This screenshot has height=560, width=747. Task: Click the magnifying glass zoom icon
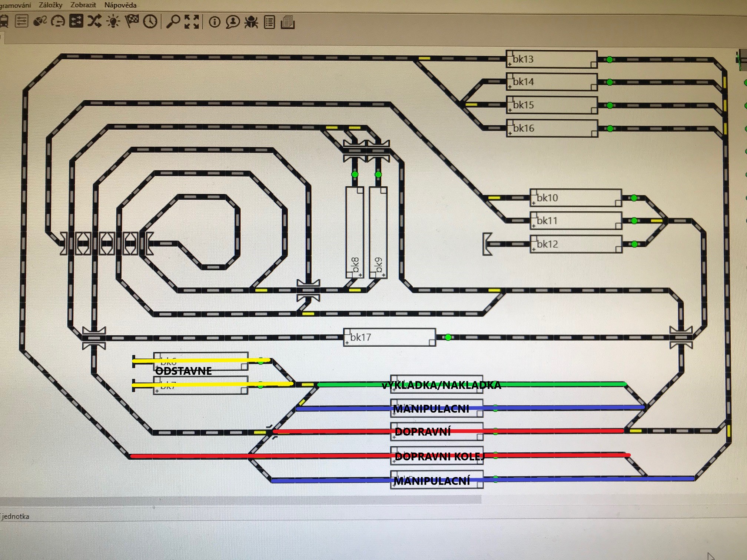pos(173,22)
